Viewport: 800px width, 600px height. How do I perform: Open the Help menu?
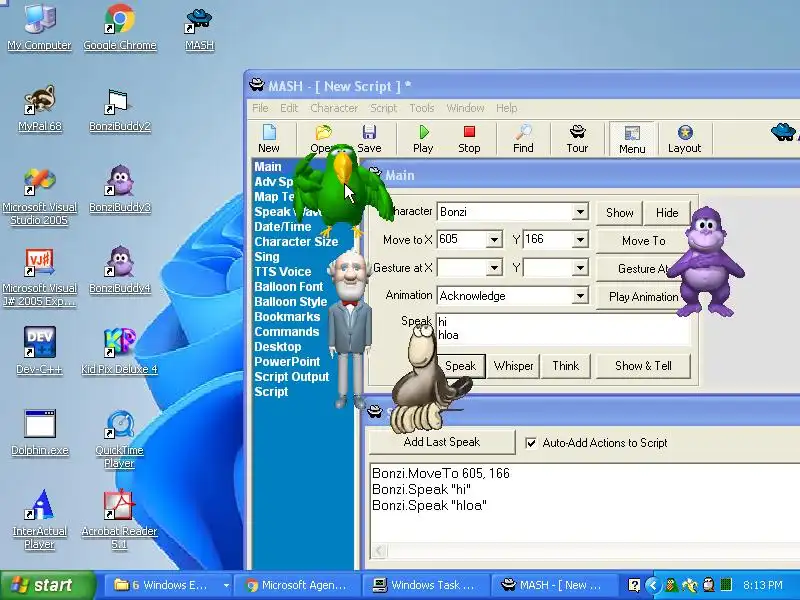pos(506,108)
